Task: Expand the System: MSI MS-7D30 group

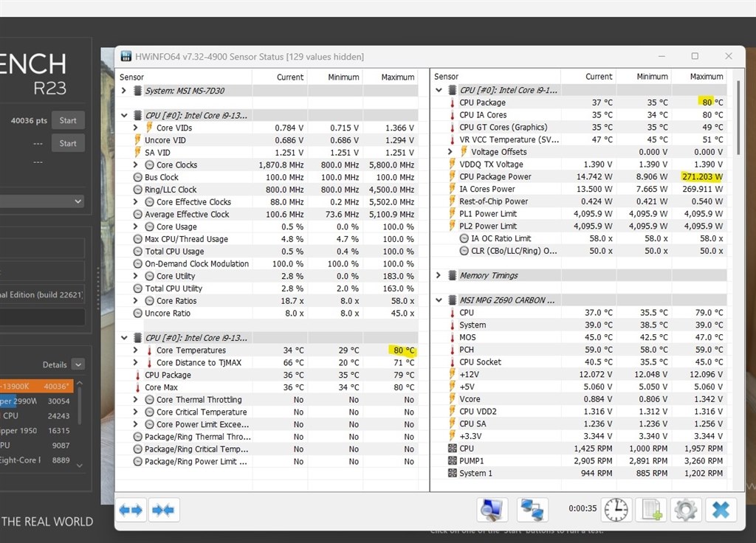Action: [x=124, y=91]
